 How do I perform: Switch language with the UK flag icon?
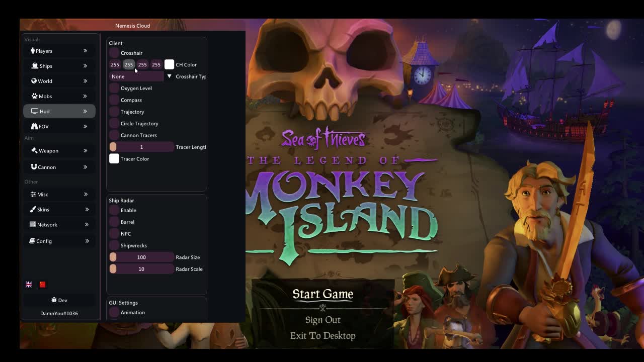[x=29, y=285]
